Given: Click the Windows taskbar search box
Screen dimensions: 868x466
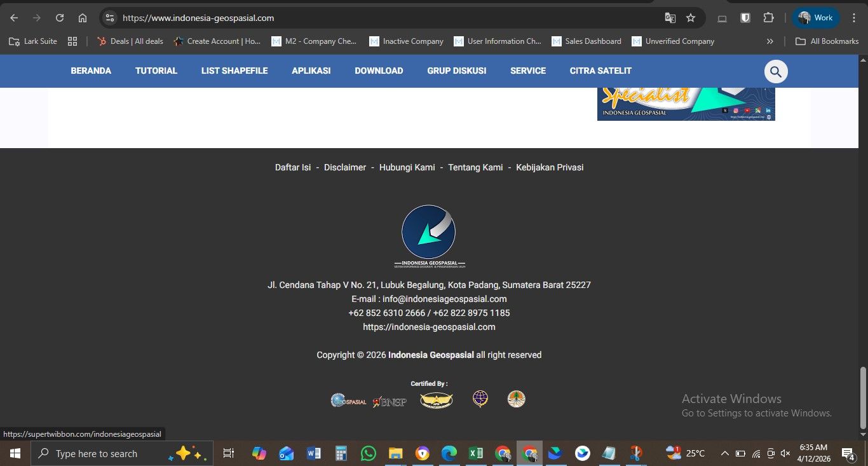Looking at the screenshot, I should click(x=121, y=453).
